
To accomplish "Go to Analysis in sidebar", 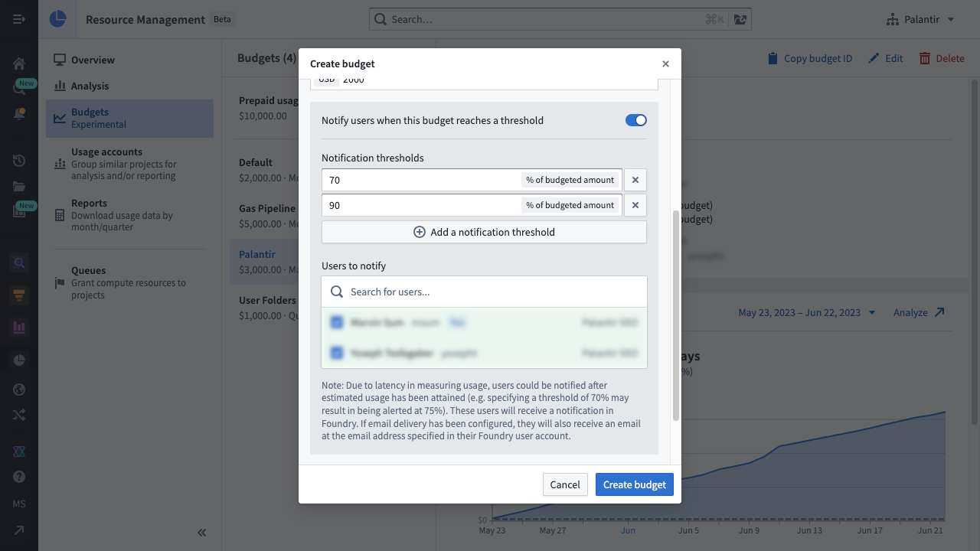I will [129, 86].
